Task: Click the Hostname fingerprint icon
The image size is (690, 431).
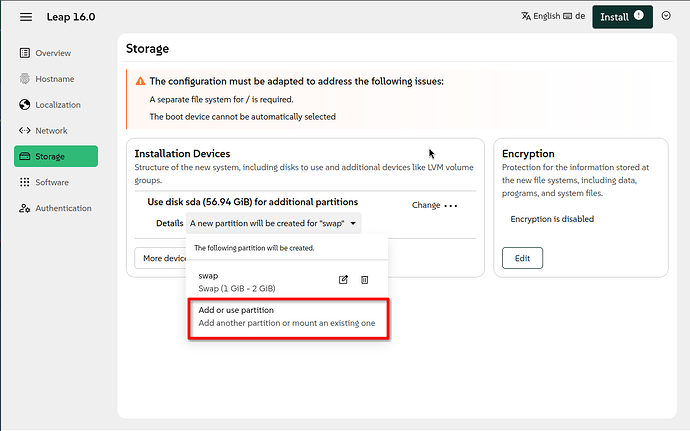Action: (25, 79)
